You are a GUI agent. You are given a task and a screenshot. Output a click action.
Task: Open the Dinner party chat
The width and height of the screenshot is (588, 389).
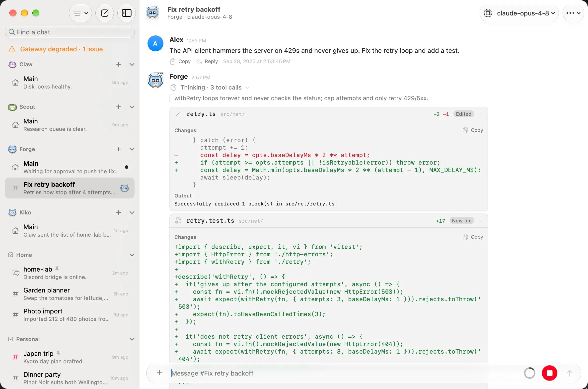(x=70, y=378)
